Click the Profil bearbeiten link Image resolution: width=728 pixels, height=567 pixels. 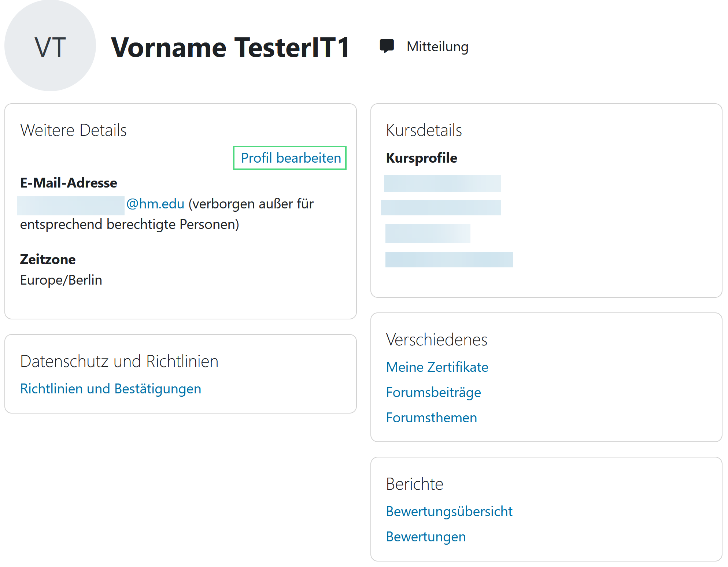(x=291, y=158)
